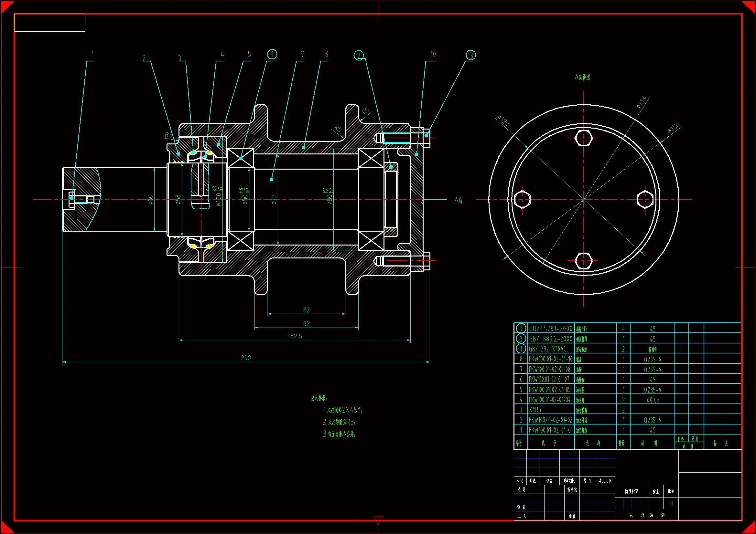Click the 1:1 scale value in title block
Screen dimensions: 756x534
click(671, 504)
